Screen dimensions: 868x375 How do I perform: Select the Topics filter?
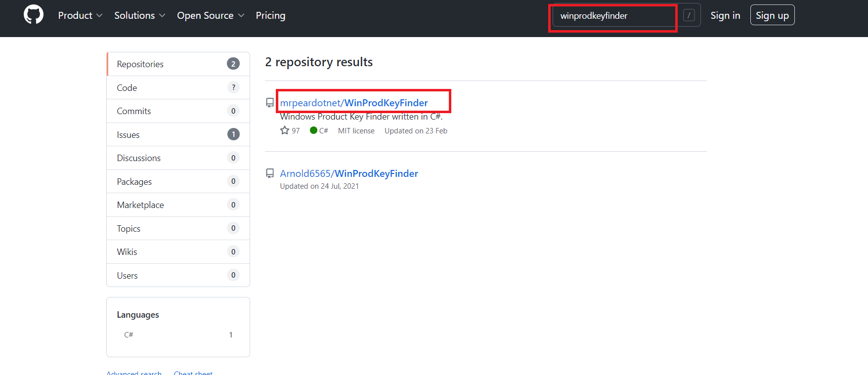pyautogui.click(x=178, y=228)
